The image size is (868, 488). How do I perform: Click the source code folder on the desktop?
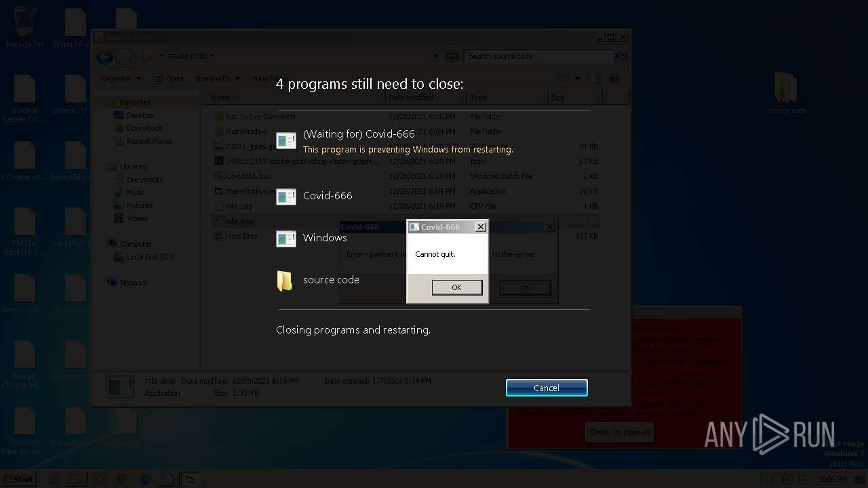(x=787, y=94)
